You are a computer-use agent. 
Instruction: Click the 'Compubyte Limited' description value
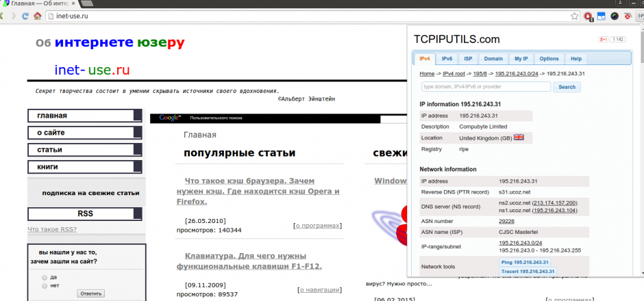[483, 127]
